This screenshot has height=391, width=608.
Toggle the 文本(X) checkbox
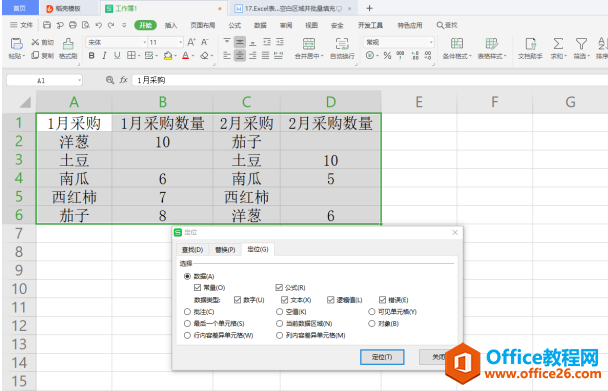tap(285, 299)
